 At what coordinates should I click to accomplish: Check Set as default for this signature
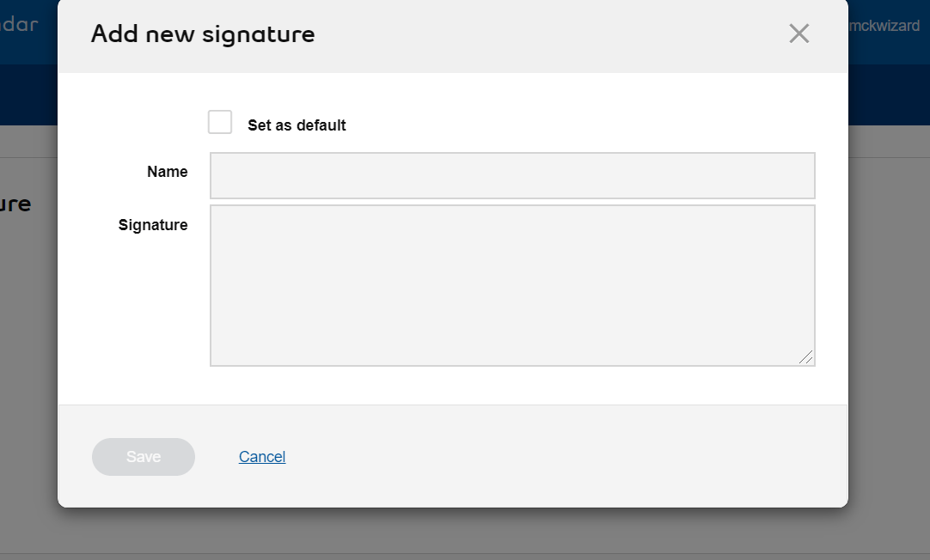point(220,122)
